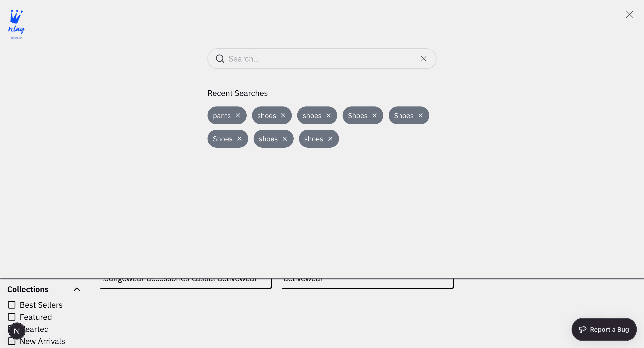Close the search overlay
Image resolution: width=644 pixels, height=348 pixels.
point(629,15)
